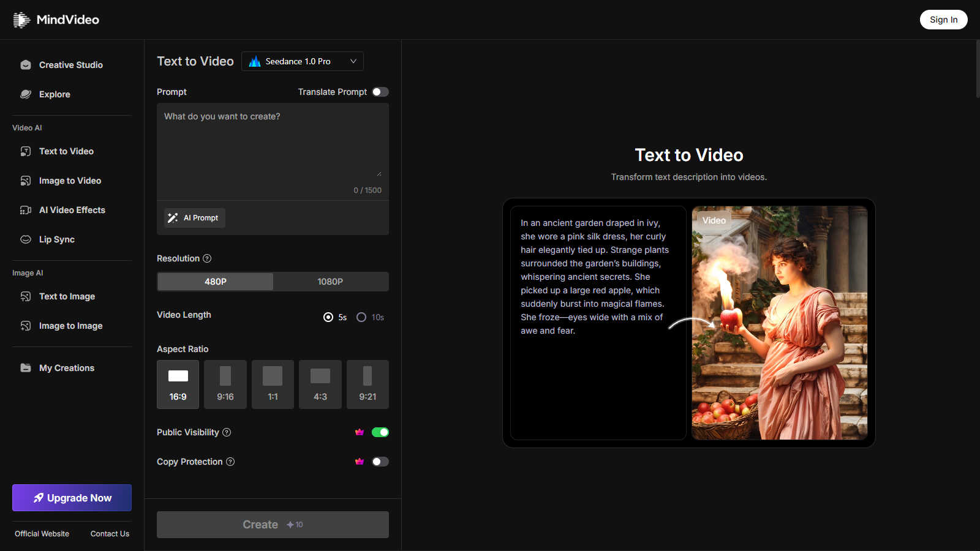980x551 pixels.
Task: Click the Text to Video sidebar icon
Action: [x=26, y=151]
